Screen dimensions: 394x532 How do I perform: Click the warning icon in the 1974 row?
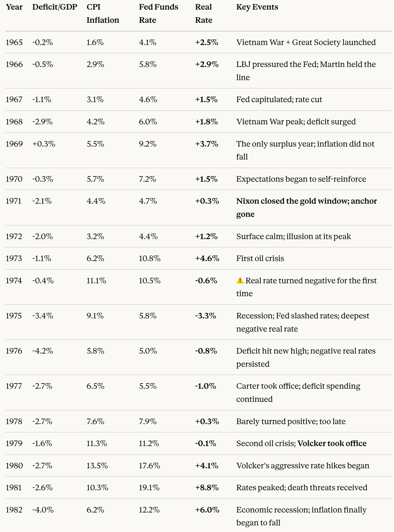click(240, 281)
